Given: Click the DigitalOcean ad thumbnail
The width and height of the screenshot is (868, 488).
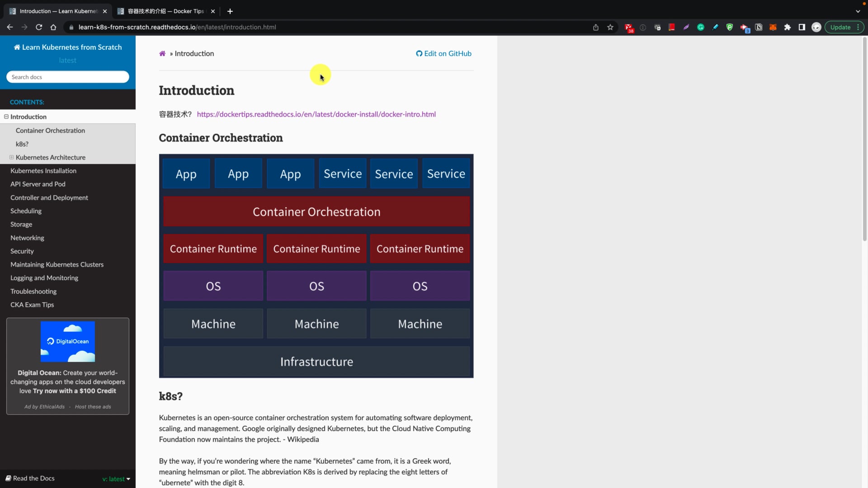Looking at the screenshot, I should (67, 342).
